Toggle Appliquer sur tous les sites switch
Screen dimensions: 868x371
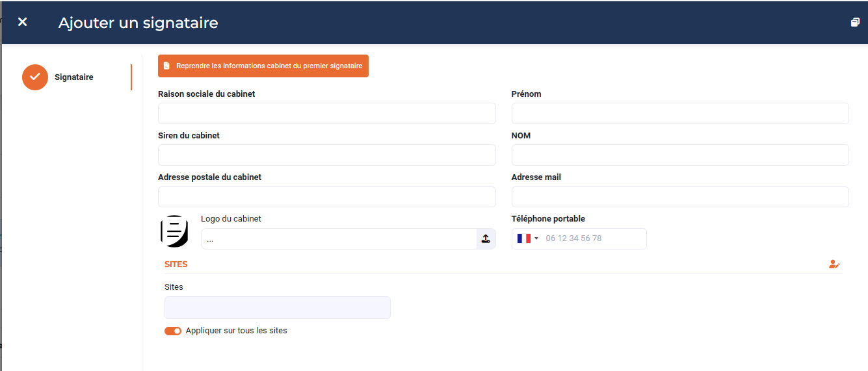tap(173, 331)
